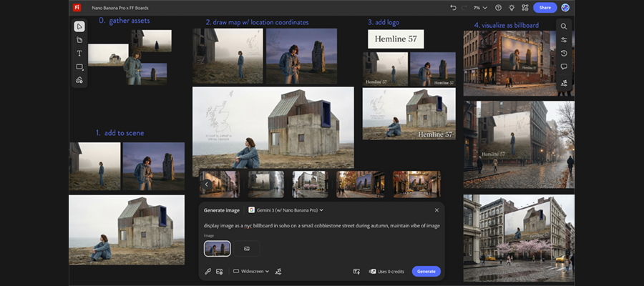The width and height of the screenshot is (644, 286).
Task: Select the artboard frame tool
Action: [79, 40]
